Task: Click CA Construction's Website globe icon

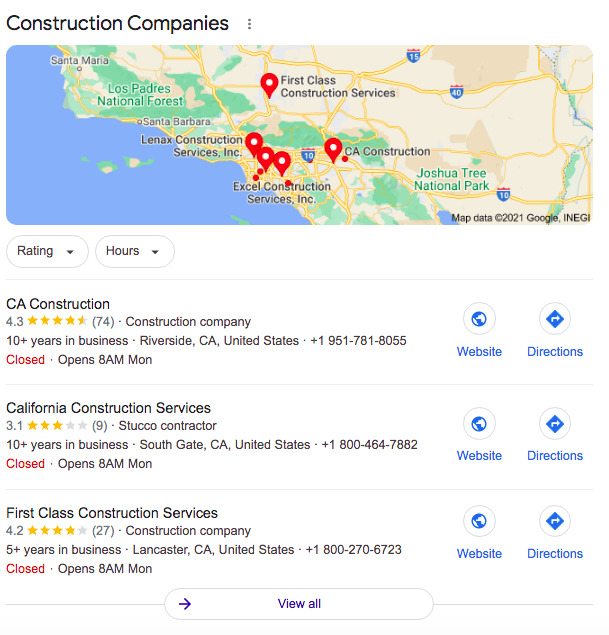Action: pos(479,319)
